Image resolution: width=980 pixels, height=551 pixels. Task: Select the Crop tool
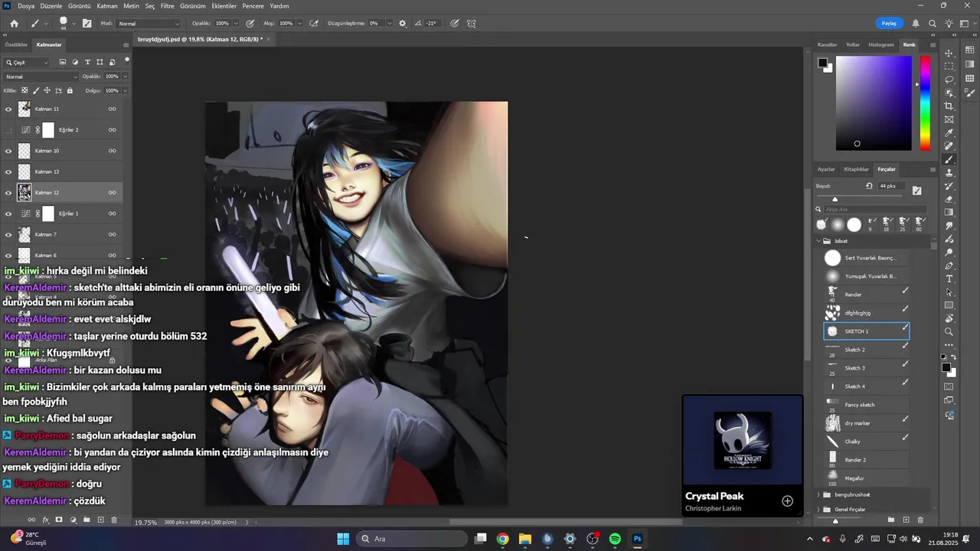949,106
